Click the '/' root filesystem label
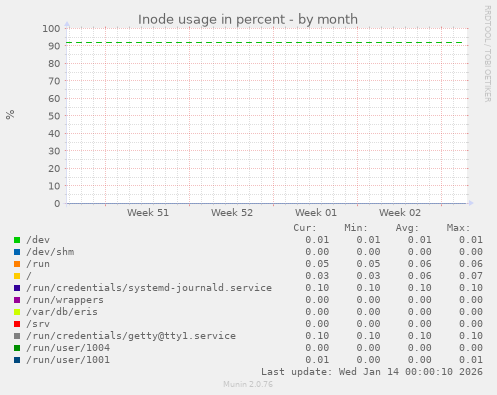The width and height of the screenshot is (497, 395). coord(29,276)
